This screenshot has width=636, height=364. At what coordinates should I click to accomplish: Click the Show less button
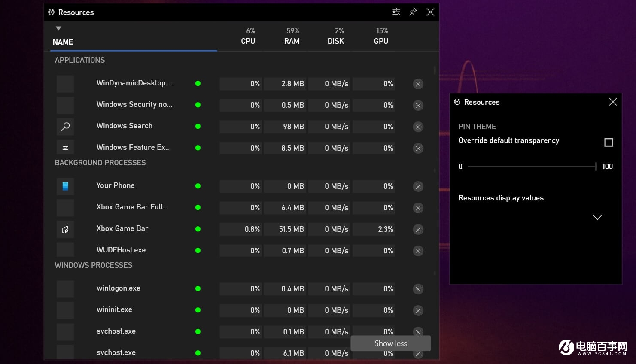coord(391,343)
